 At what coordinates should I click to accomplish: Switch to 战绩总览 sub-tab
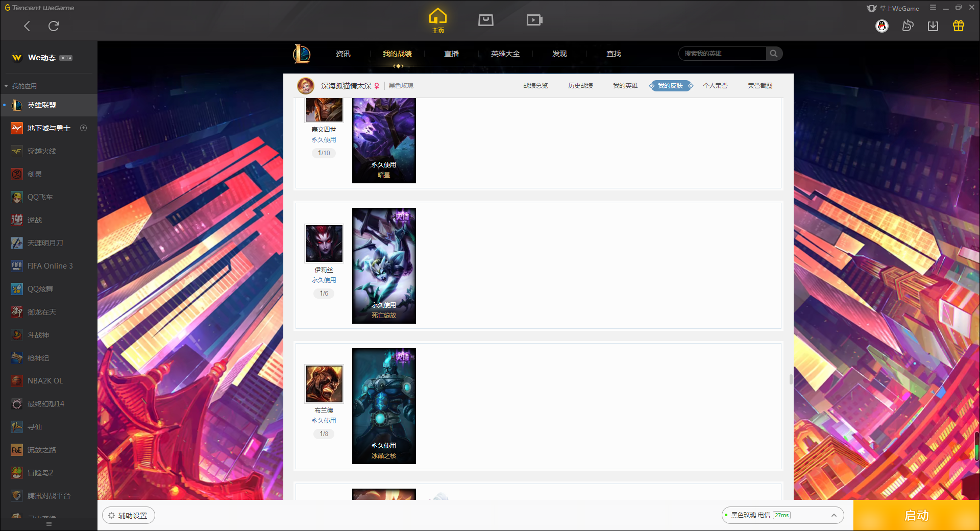tap(535, 86)
